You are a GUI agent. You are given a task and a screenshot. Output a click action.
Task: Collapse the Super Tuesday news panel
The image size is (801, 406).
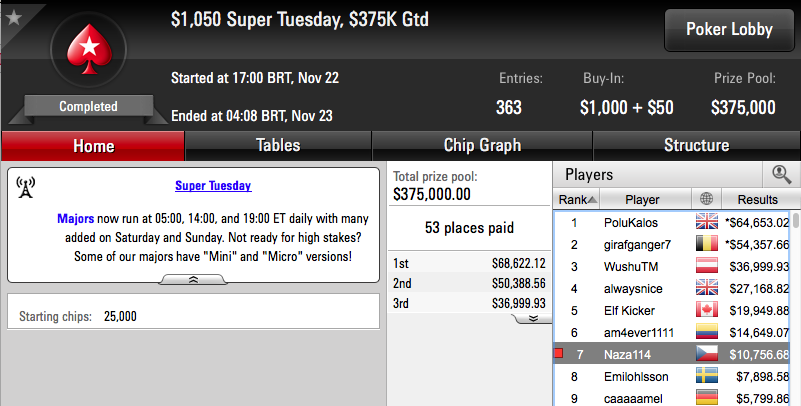click(193, 280)
